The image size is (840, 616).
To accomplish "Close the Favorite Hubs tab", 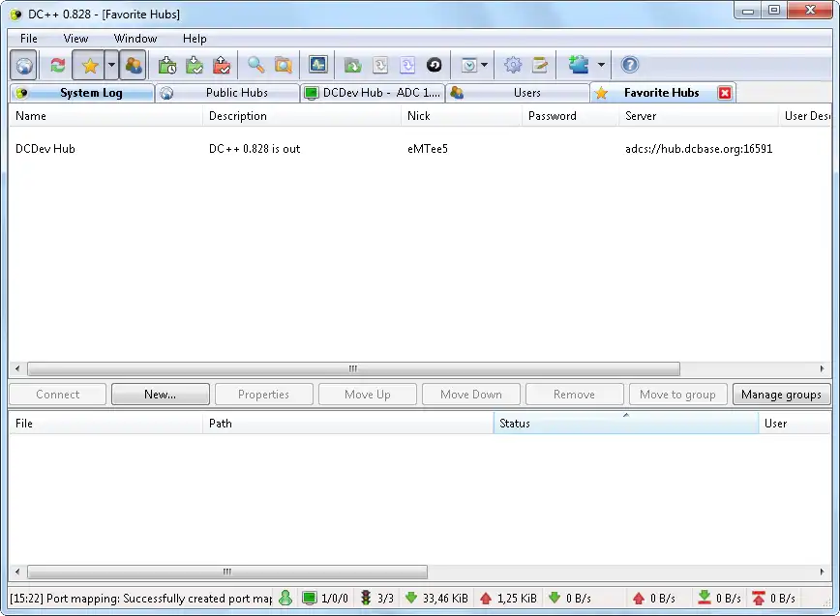I will 725,93.
